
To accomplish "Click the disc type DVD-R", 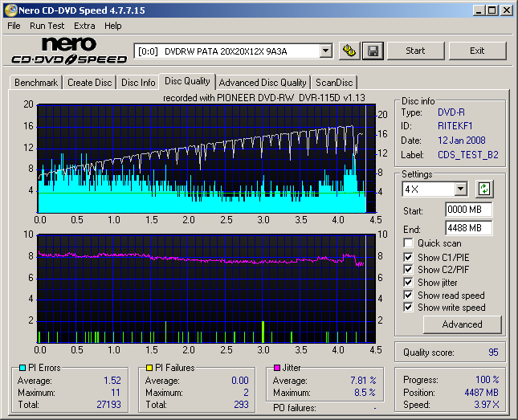I will tap(451, 112).
